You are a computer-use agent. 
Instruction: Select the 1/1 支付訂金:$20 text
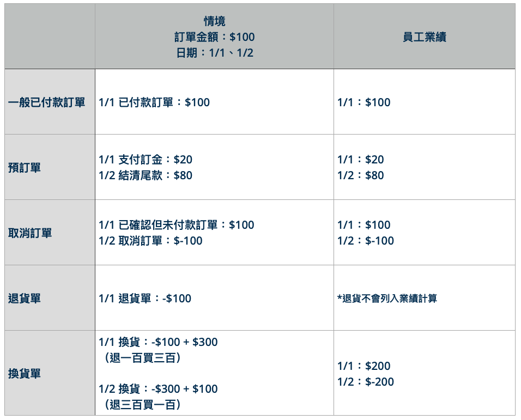coord(146,160)
